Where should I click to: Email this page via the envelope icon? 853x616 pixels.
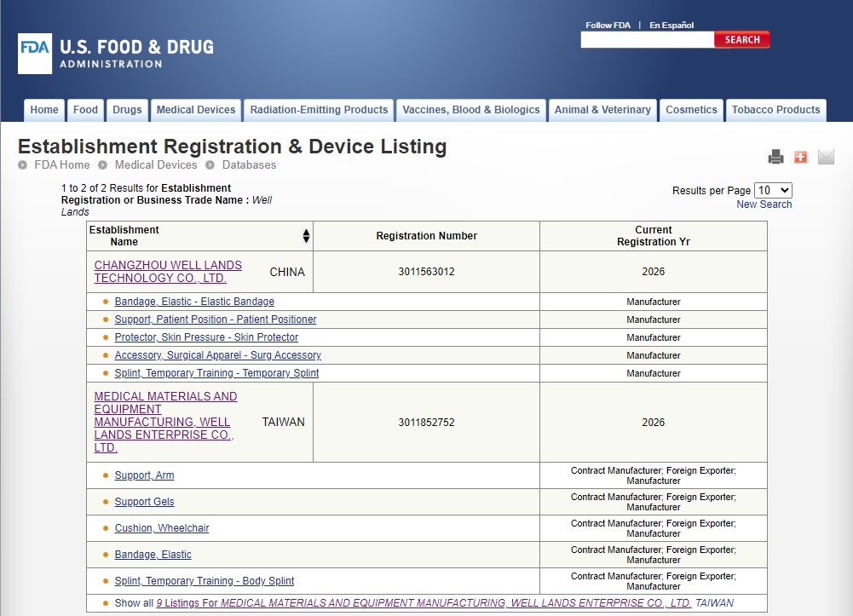[825, 157]
